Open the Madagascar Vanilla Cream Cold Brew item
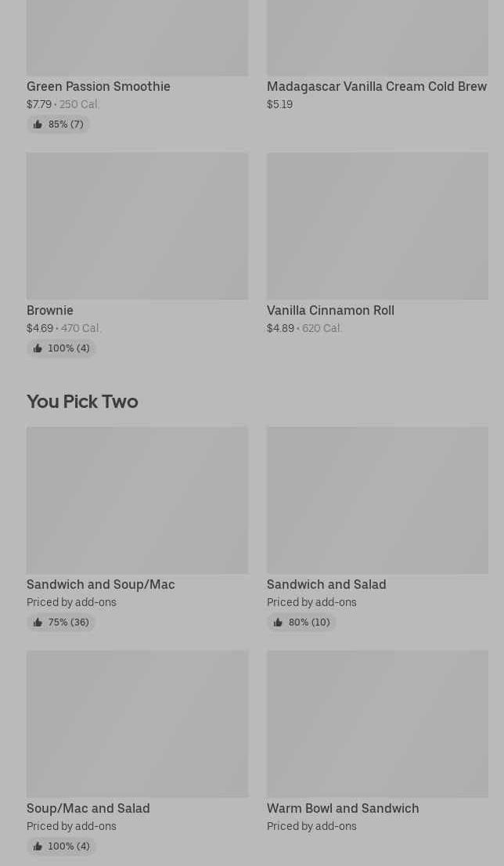This screenshot has width=504, height=866. tap(376, 86)
